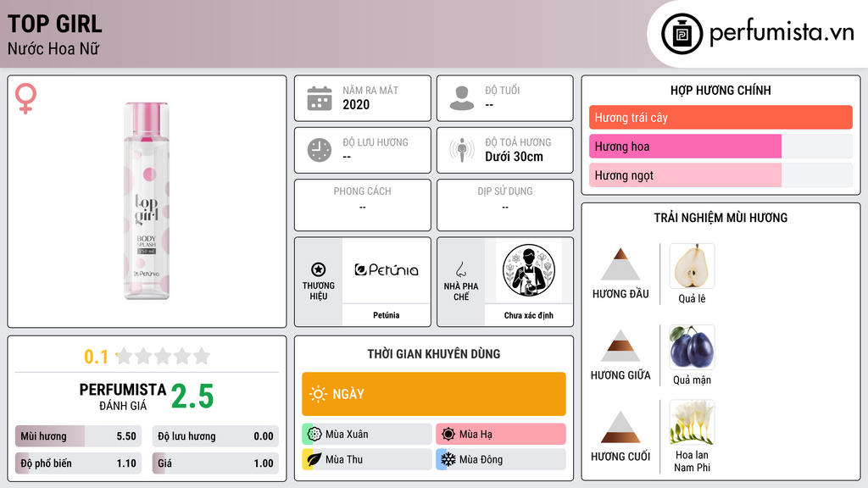The height and width of the screenshot is (488, 868).
Task: Click the sillage icon beside Độ toả hương
Action: click(462, 150)
